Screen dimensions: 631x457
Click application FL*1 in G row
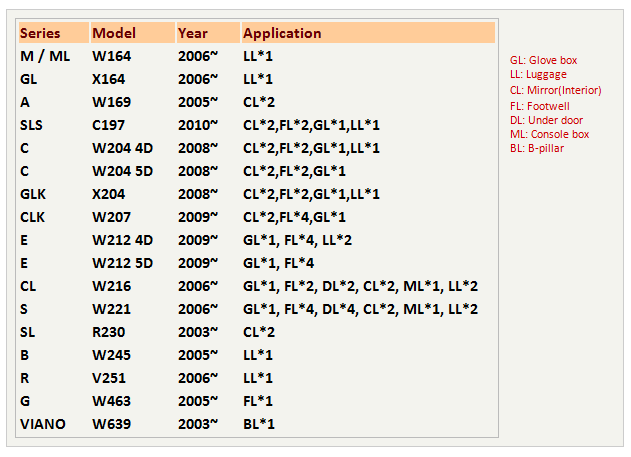point(258,401)
